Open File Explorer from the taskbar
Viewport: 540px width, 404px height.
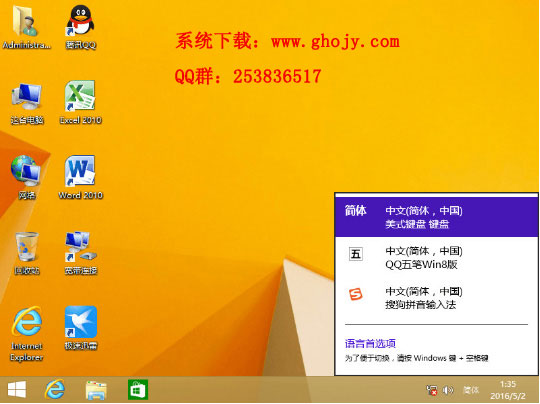click(96, 390)
